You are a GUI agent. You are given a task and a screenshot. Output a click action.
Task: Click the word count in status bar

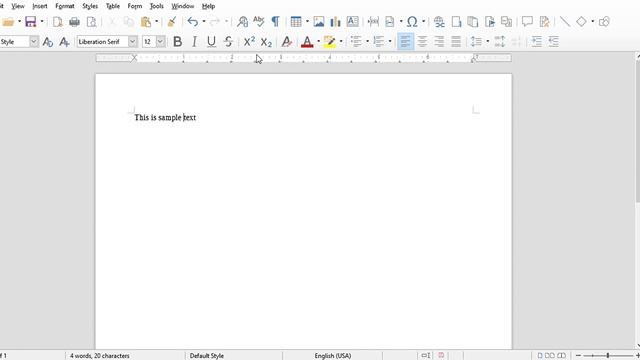pos(100,356)
